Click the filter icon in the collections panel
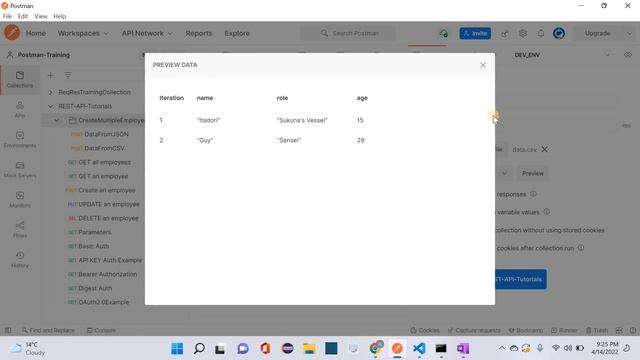 pos(68,76)
